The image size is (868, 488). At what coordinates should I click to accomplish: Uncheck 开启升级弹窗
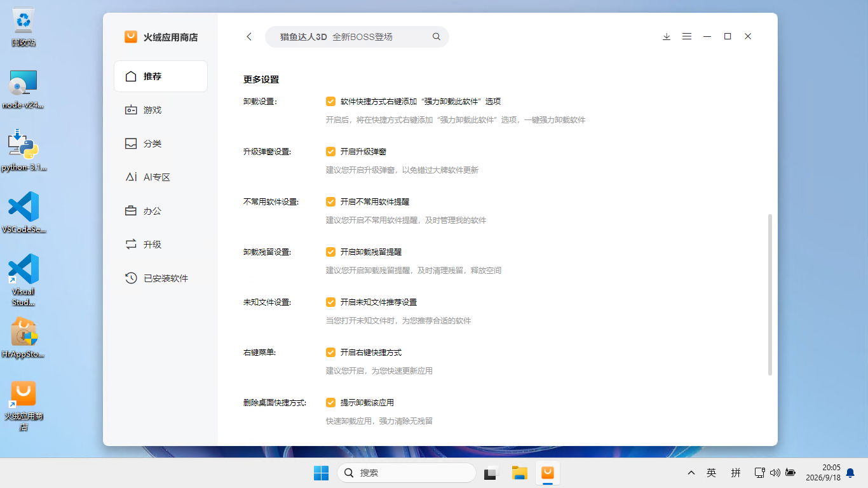tap(330, 151)
